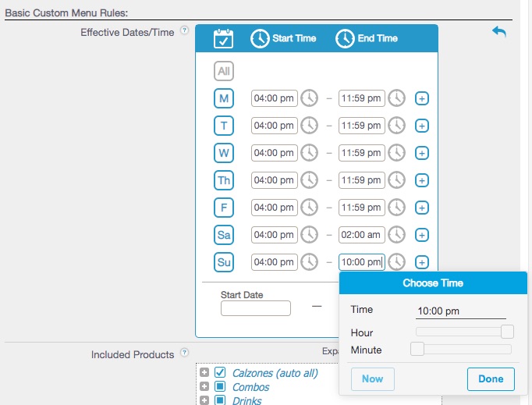Toggle the All days button

[224, 71]
